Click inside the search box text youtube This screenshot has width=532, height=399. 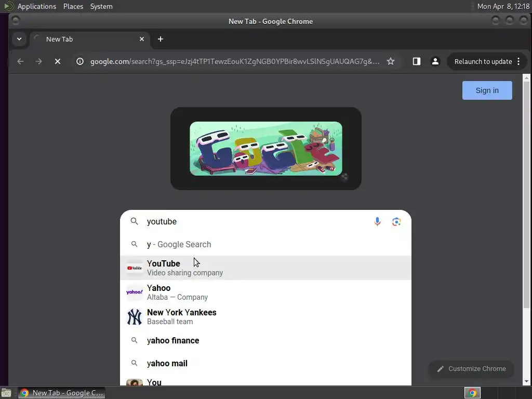[x=162, y=221]
